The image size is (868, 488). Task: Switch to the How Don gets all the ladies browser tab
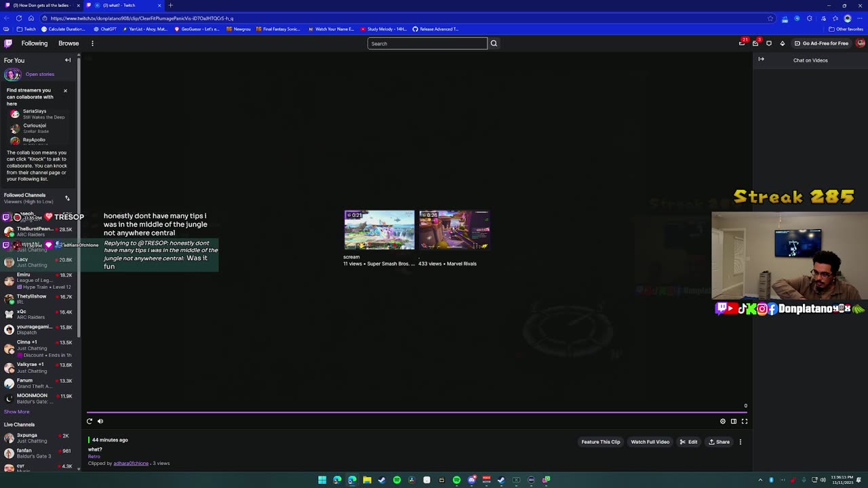click(x=41, y=5)
